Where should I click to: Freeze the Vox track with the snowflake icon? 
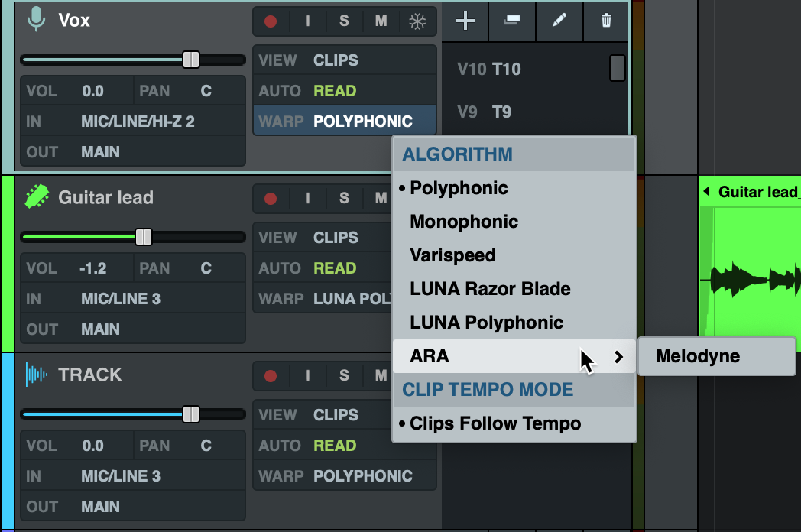pyautogui.click(x=418, y=21)
